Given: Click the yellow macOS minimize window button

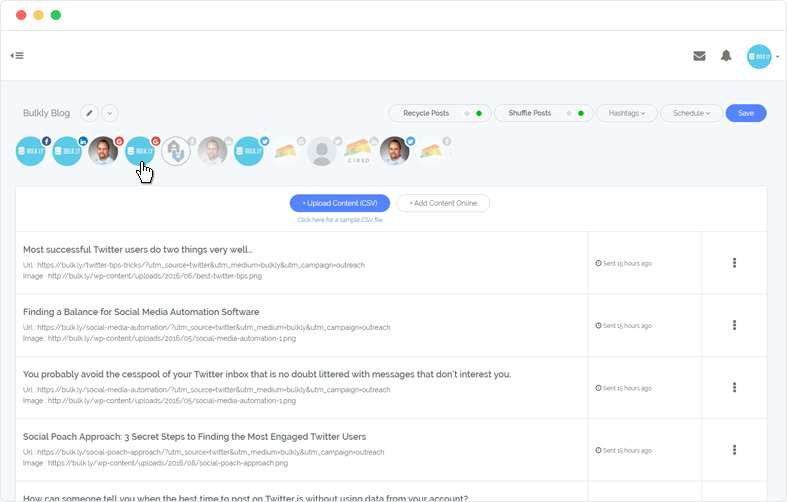Looking at the screenshot, I should point(38,15).
